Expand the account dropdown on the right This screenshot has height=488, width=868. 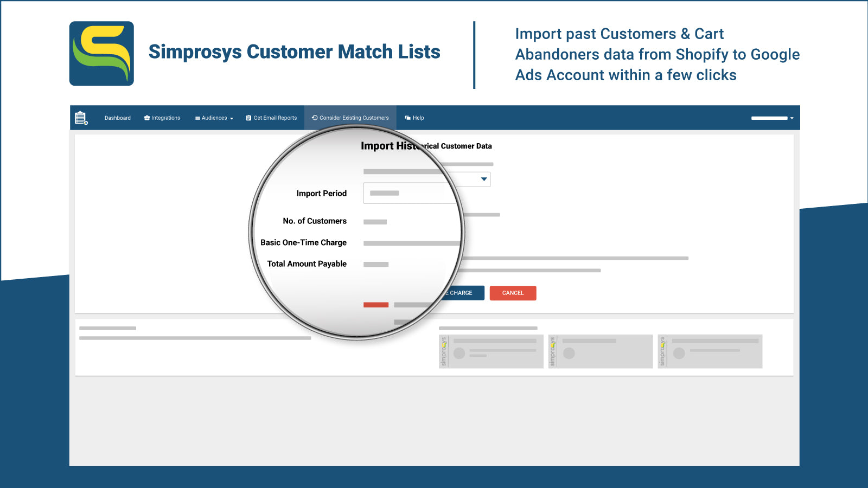pyautogui.click(x=792, y=118)
